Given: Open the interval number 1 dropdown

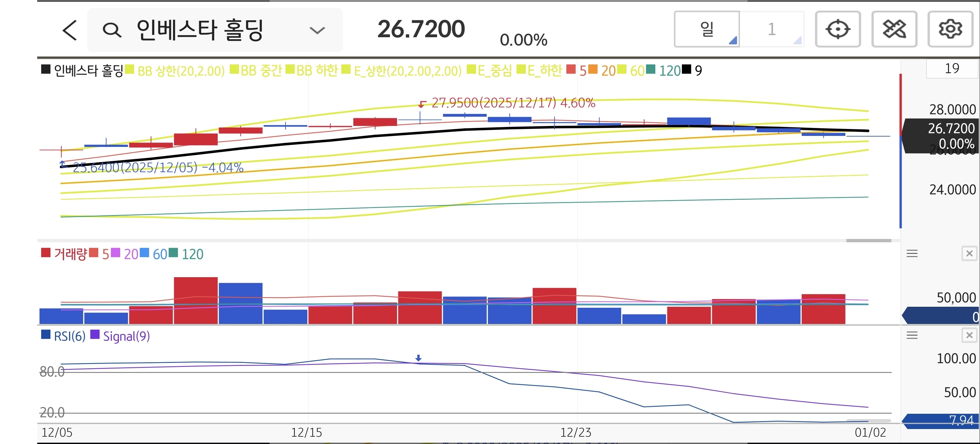Looking at the screenshot, I should coord(772,29).
